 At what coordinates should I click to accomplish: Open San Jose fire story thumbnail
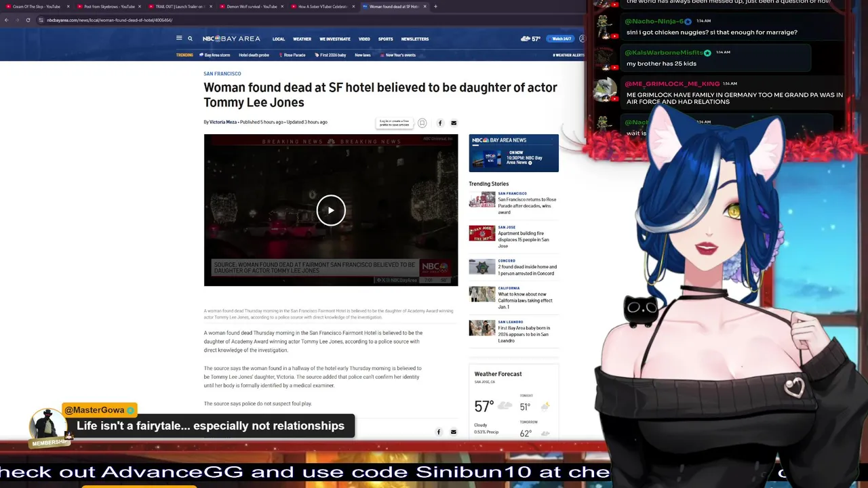click(482, 233)
